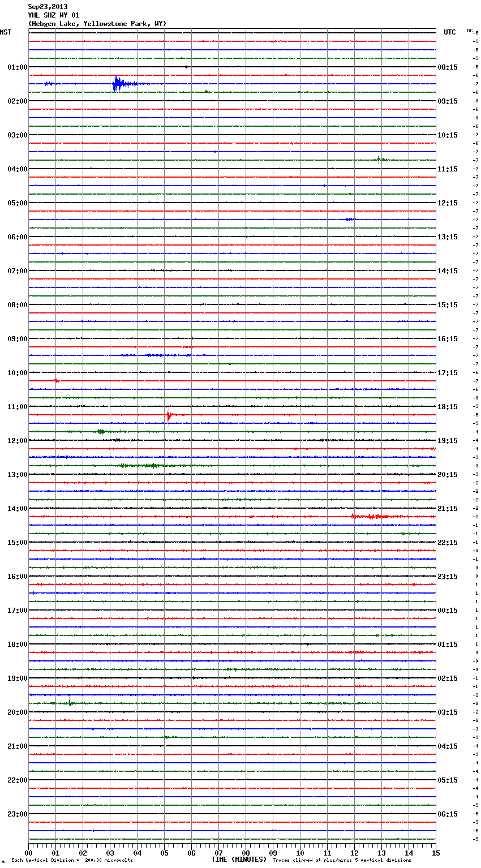Select the 09:00 MST row label
This screenshot has width=481, height=868.
[x=18, y=339]
